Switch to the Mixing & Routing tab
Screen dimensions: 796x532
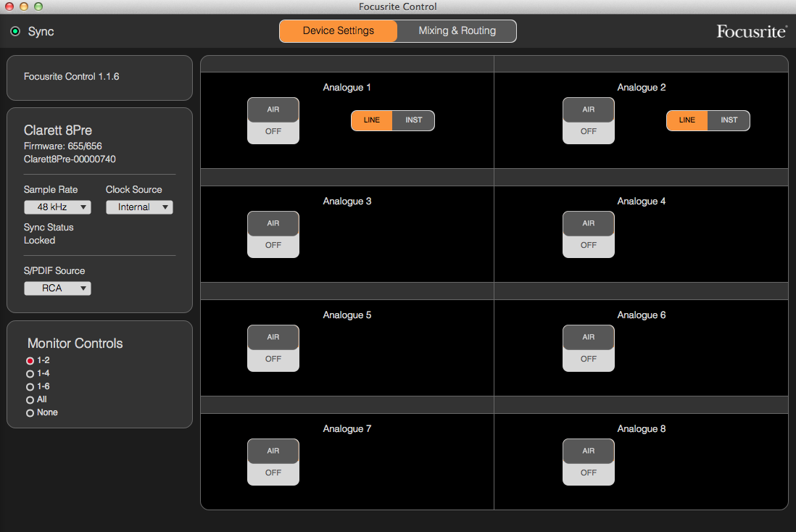[x=457, y=31]
